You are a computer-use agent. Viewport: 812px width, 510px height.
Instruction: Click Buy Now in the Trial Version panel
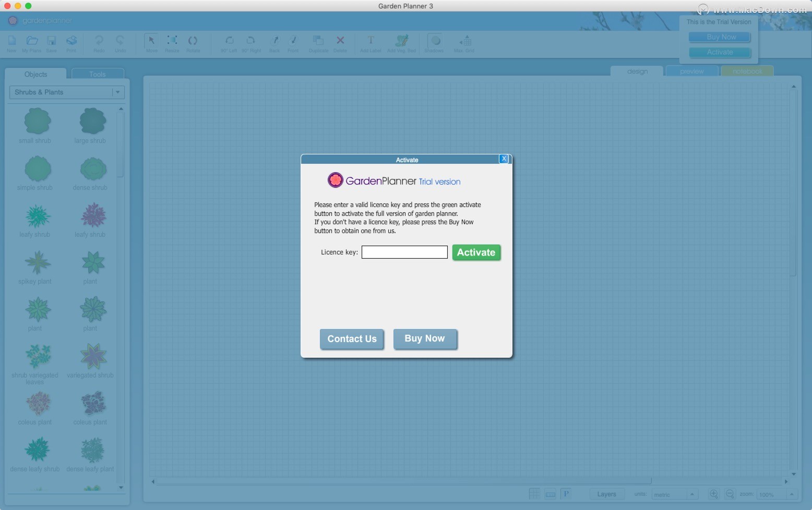(720, 37)
